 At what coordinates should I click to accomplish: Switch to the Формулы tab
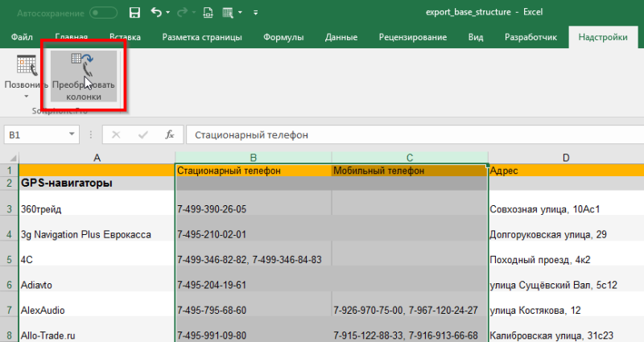(x=283, y=37)
